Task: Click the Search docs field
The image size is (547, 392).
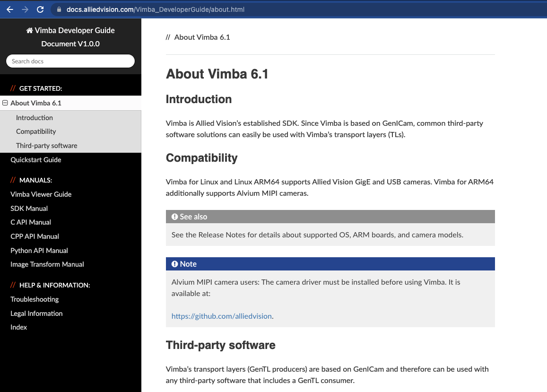Action: pos(70,61)
